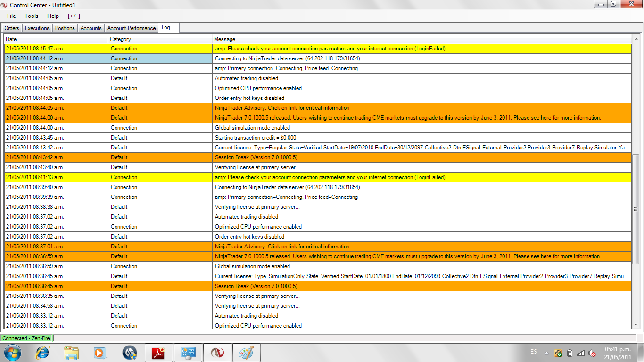Switch to Paint on the taskbar

coord(247,353)
